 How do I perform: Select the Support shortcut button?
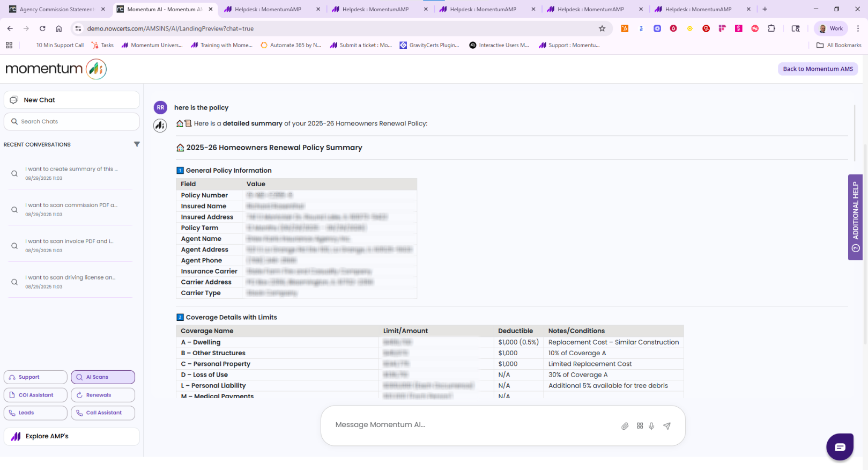click(35, 377)
